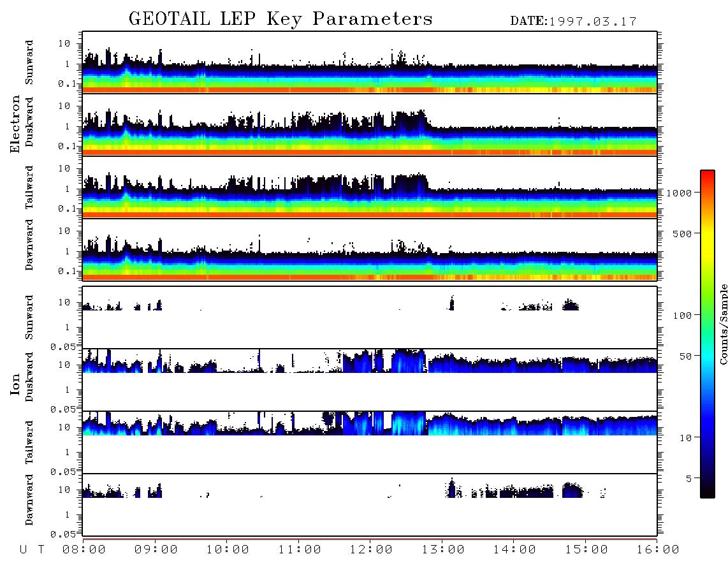Screen dimensions: 728x561
Task: Select the "08:00" time tick label
Action: point(84,550)
